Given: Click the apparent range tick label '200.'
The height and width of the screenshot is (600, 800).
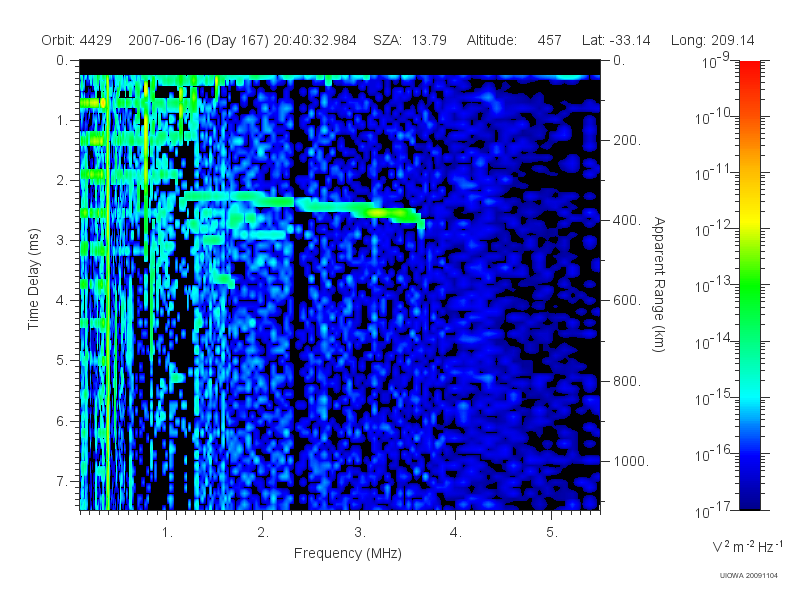Looking at the screenshot, I should [627, 140].
